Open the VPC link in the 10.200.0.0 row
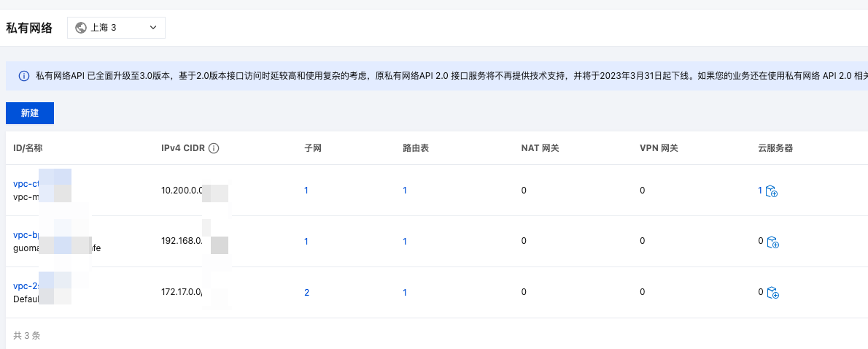Image resolution: width=868 pixels, height=349 pixels. (26, 184)
